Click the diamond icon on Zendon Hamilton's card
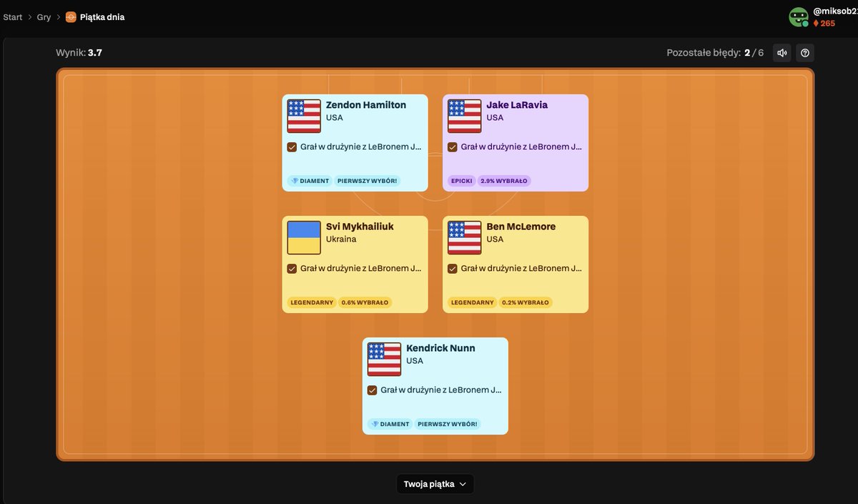This screenshot has height=504, width=858. [294, 181]
